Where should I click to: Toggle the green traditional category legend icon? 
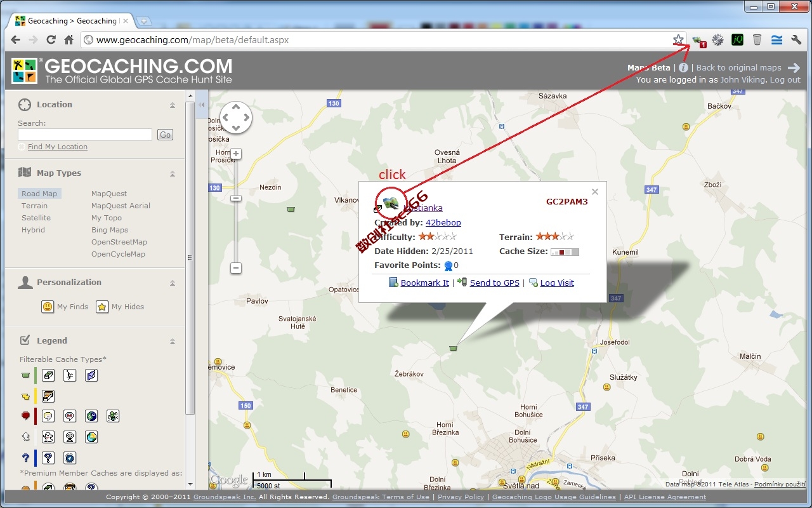[x=26, y=375]
